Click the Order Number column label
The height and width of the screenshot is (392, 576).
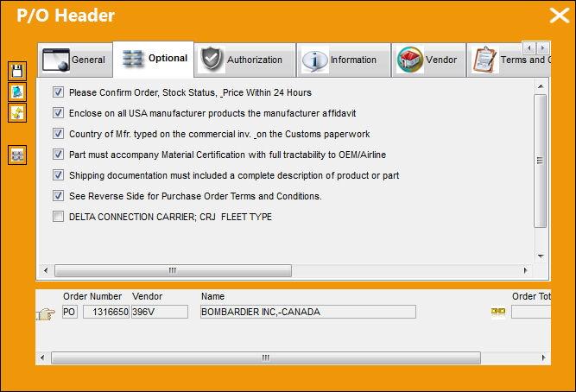pyautogui.click(x=92, y=296)
